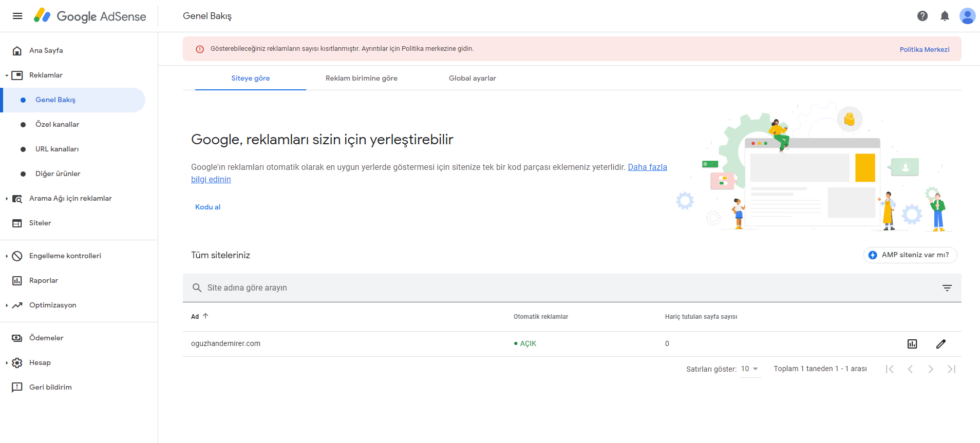The image size is (980, 443).
Task: Go to the previous page of results
Action: click(910, 369)
